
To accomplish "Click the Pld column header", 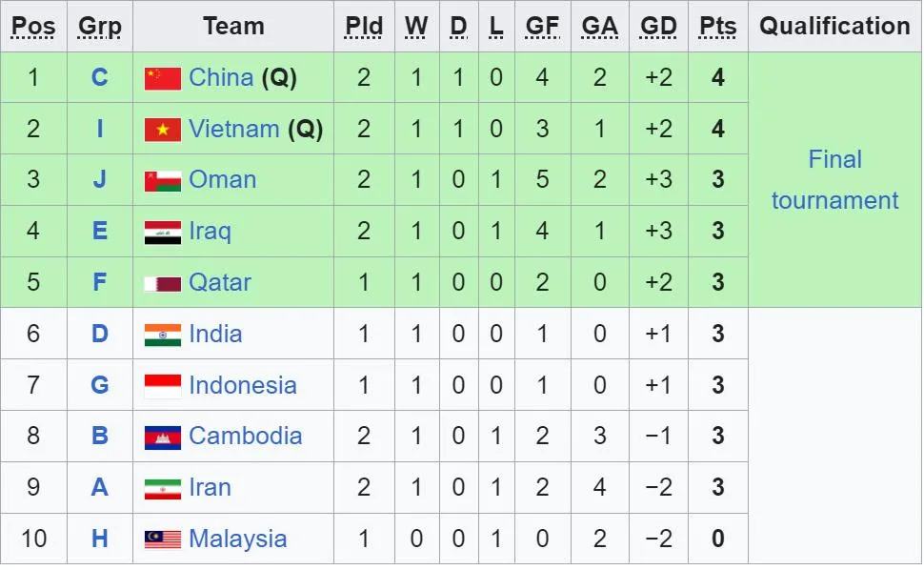I will click(x=364, y=26).
